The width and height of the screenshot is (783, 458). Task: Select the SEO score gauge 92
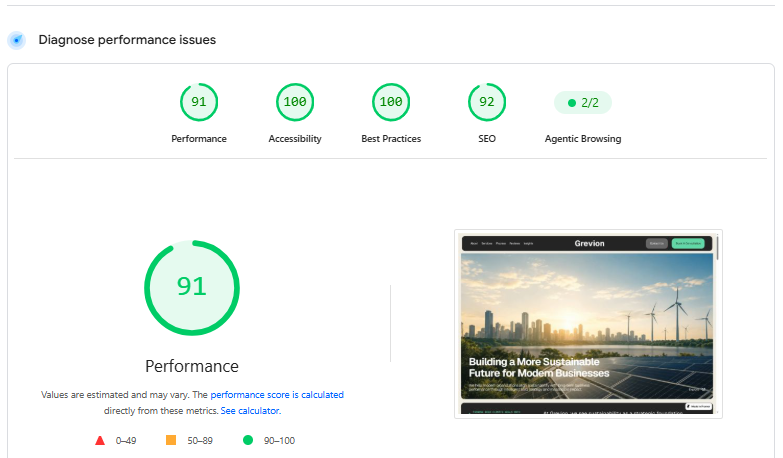point(487,102)
